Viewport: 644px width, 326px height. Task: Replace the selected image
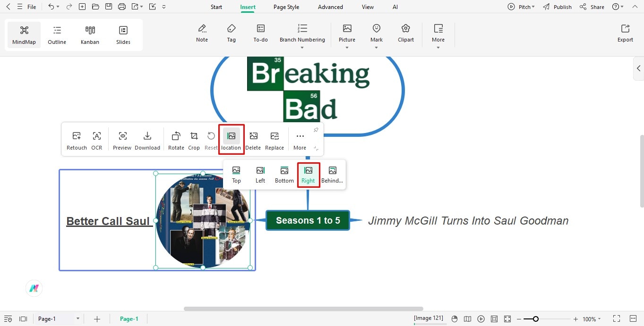[275, 141]
